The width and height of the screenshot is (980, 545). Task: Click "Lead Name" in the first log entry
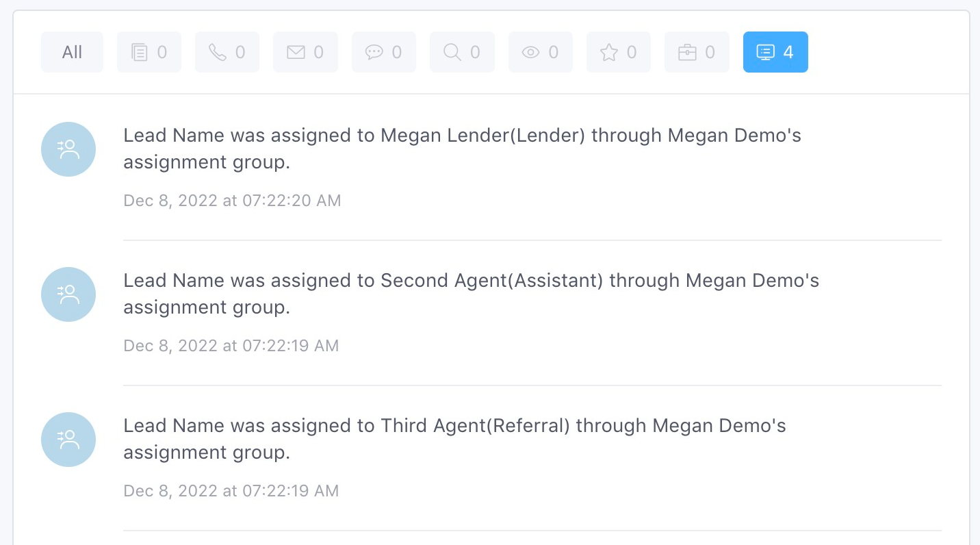174,136
